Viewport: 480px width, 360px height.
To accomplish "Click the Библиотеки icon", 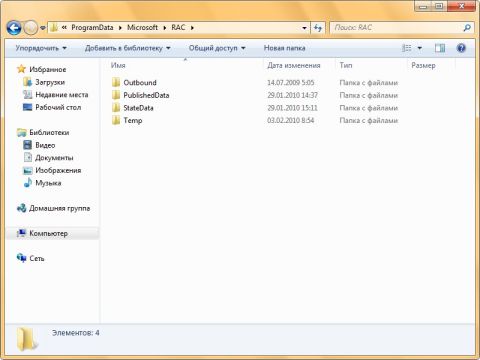I will pyautogui.click(x=21, y=132).
